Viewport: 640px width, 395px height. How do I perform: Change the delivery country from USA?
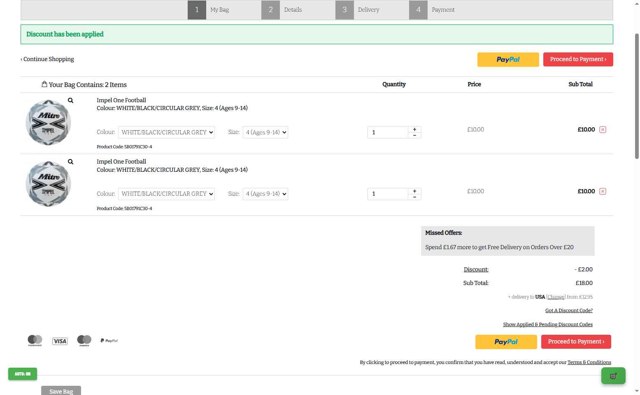click(x=556, y=297)
